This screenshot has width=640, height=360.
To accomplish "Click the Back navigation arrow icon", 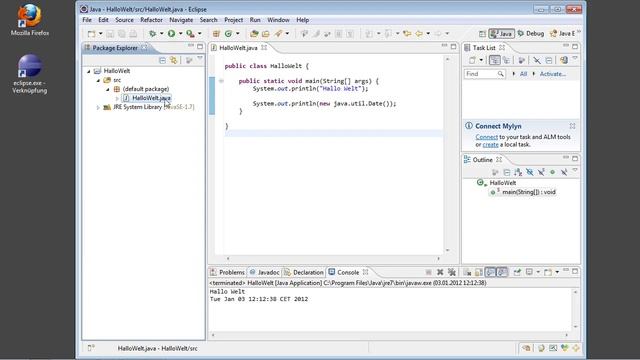I will tap(419, 34).
